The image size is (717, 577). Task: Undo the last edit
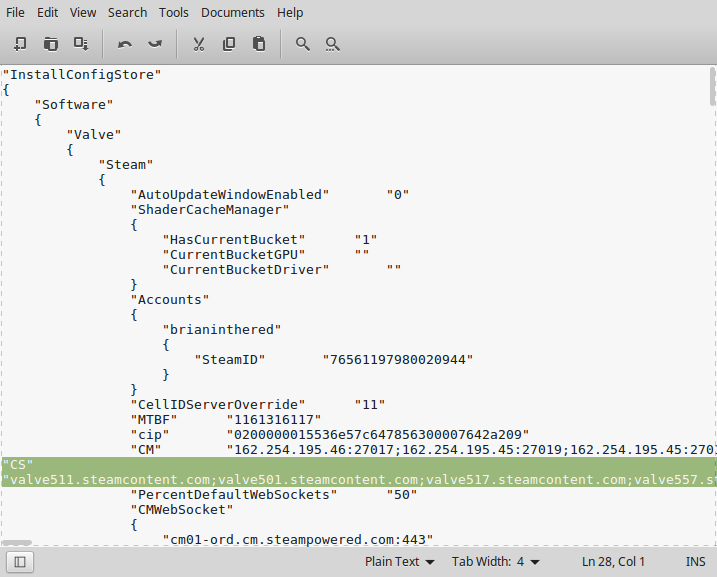click(124, 44)
